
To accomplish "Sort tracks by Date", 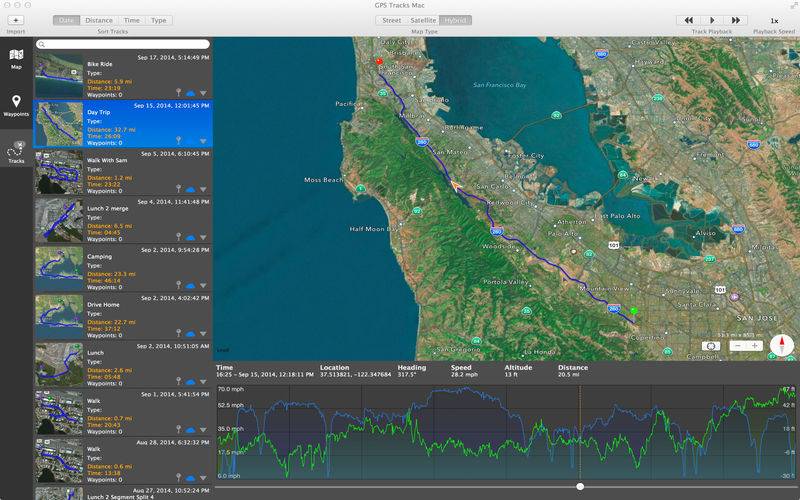I will click(66, 20).
